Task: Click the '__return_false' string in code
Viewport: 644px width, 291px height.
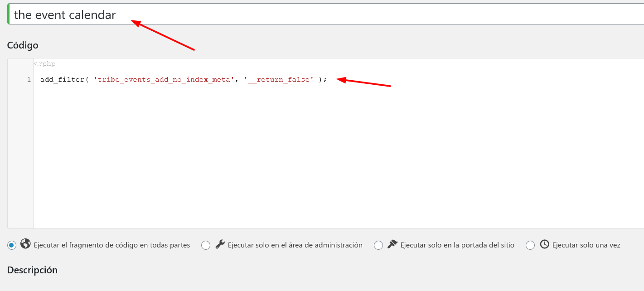Action: click(x=279, y=80)
